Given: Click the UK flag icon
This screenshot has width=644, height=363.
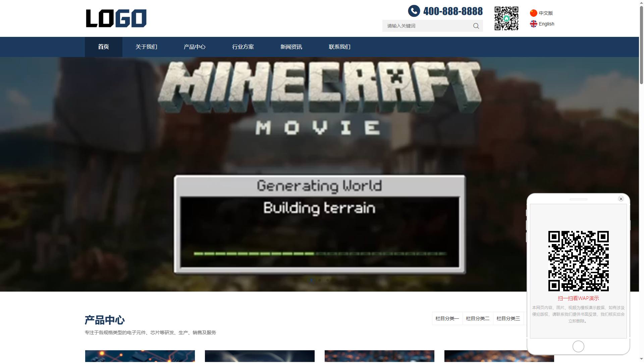Looking at the screenshot, I should (x=533, y=24).
